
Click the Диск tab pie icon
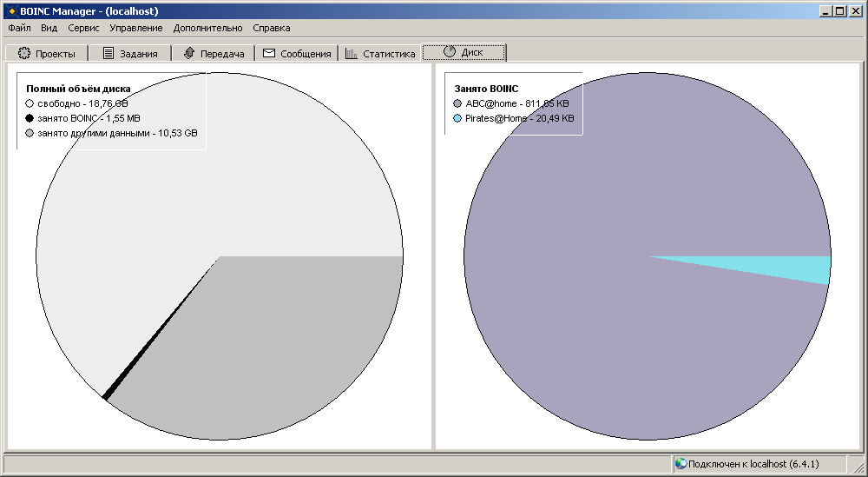click(x=449, y=51)
